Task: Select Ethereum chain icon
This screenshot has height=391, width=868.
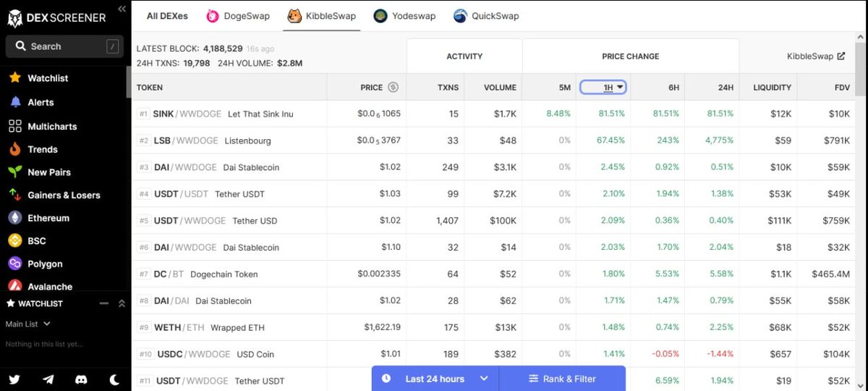Action: tap(14, 218)
